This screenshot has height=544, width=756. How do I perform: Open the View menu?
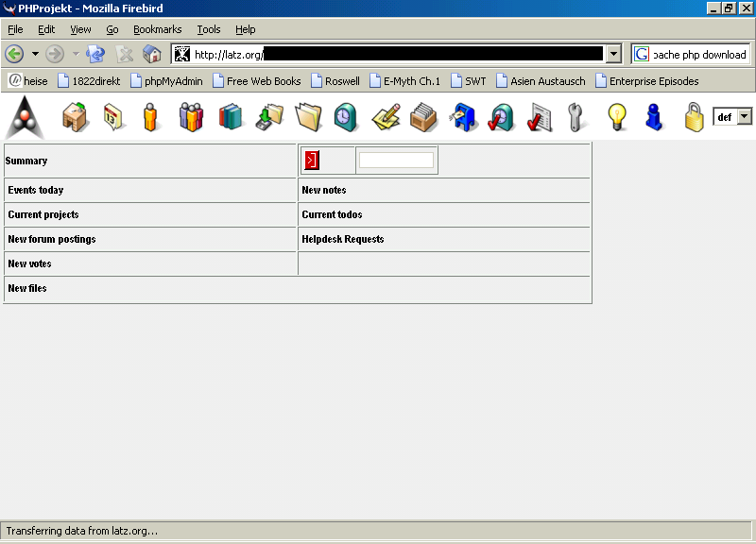tap(80, 29)
